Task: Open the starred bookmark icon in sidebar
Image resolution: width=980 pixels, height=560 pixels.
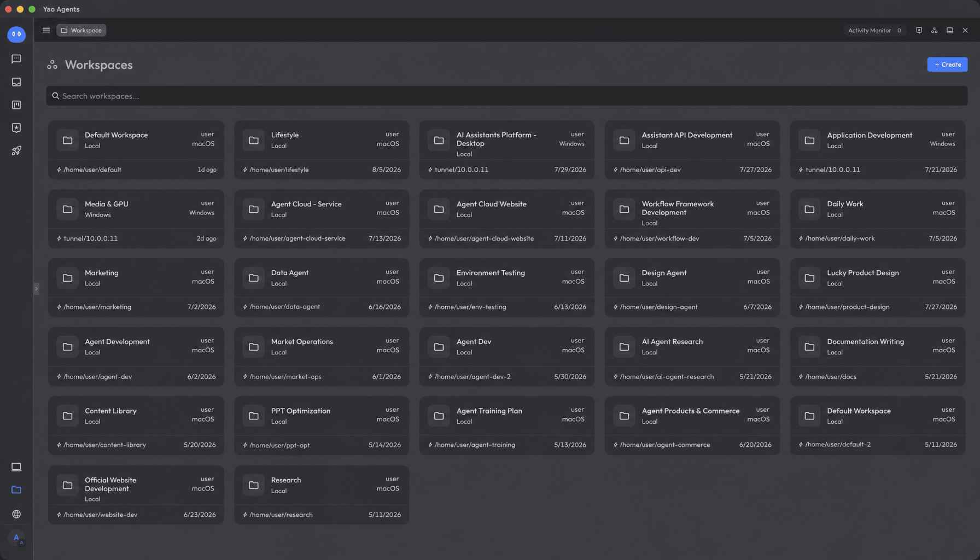Action: coord(16,128)
